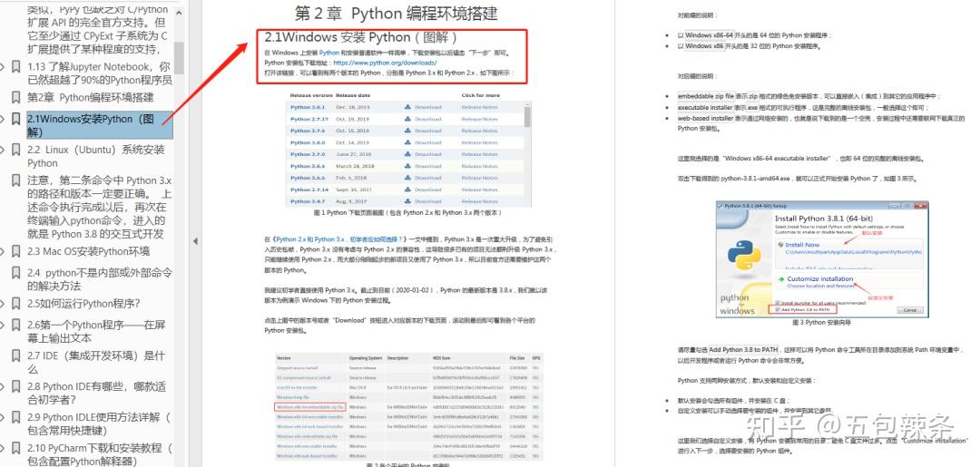980x467 pixels.
Task: Open bookmark 2.5如何运行Python程序？
Action: point(83,304)
